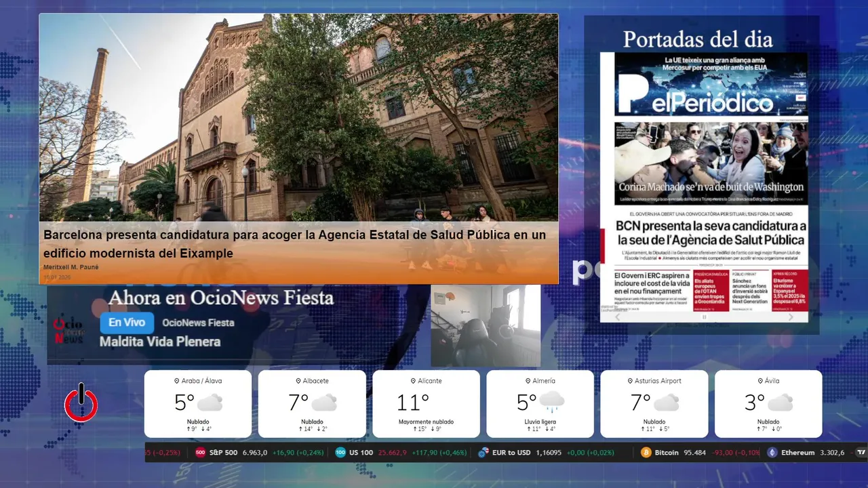This screenshot has height=488, width=868.
Task: Click the US 100 change +117,90 (+0,46%)
Action: 439,453
